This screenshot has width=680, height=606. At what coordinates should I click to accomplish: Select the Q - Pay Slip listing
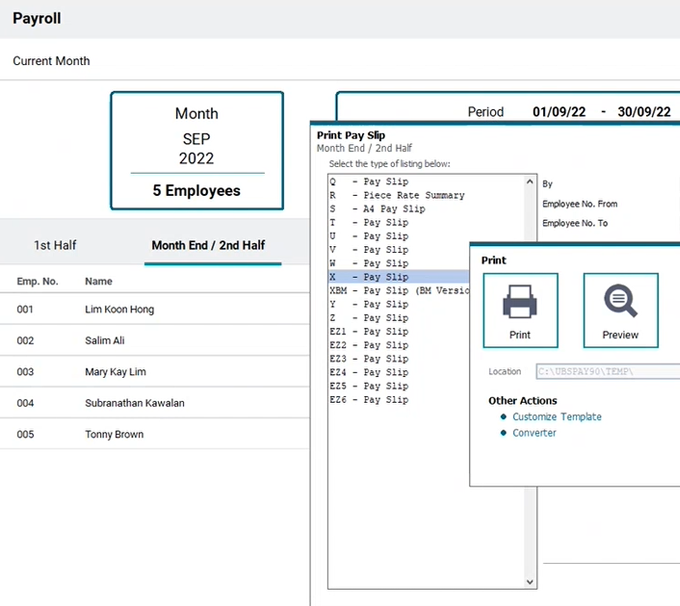(x=368, y=183)
